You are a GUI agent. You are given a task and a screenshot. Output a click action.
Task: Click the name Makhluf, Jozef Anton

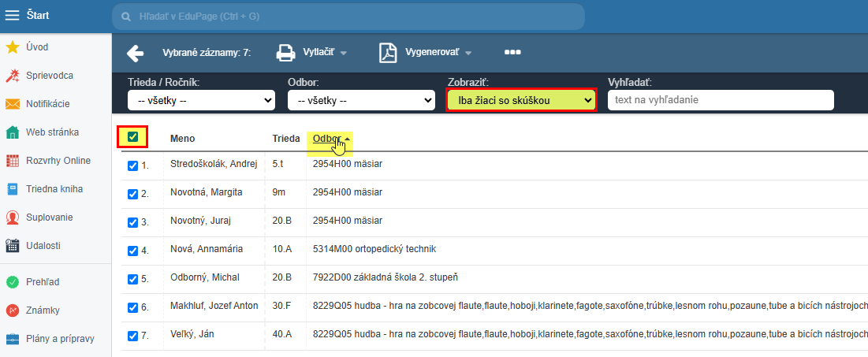point(214,306)
